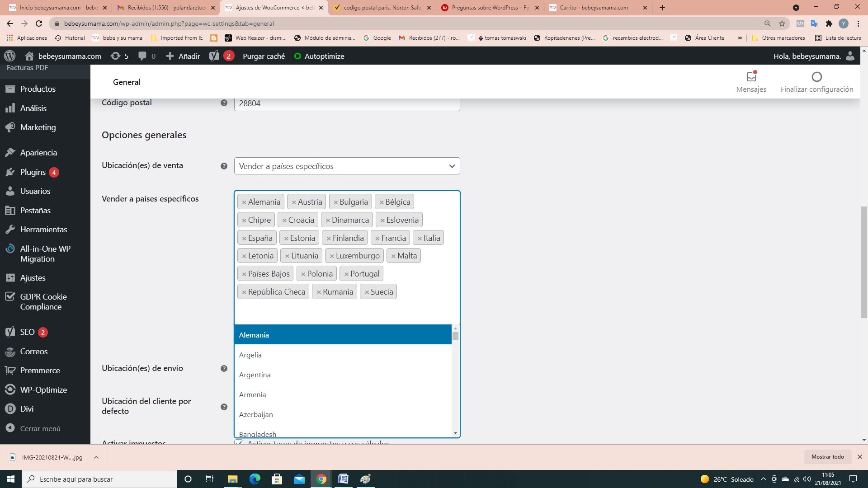Remove España from selected countries
This screenshot has height=488, width=868.
[244, 239]
